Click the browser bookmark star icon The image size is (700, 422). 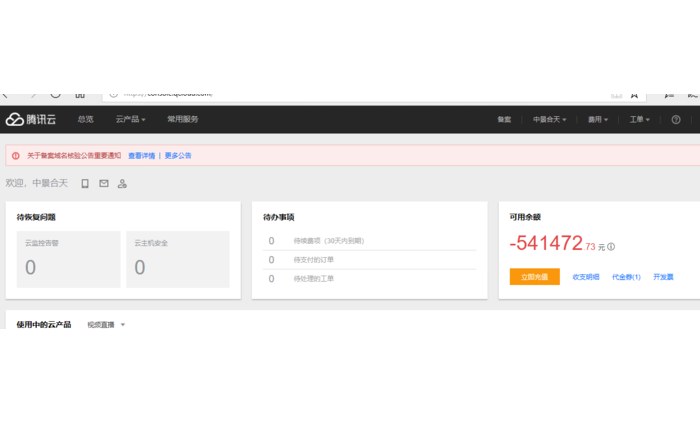tap(631, 94)
